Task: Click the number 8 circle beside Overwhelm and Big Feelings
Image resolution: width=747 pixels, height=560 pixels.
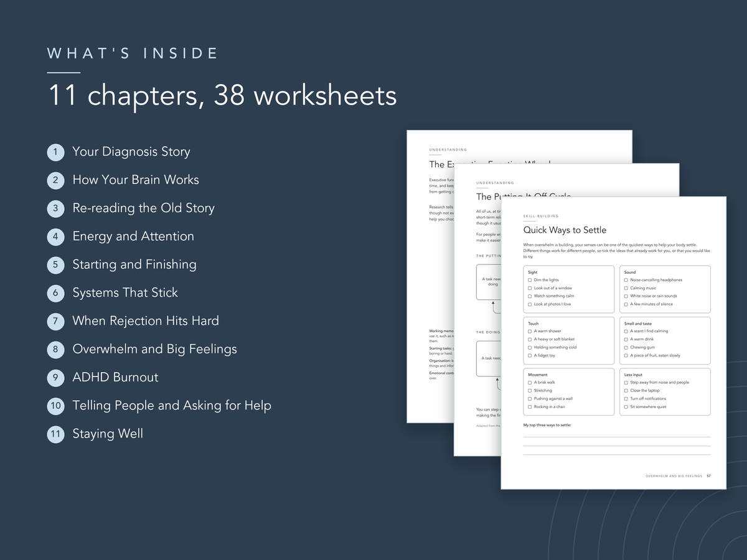Action: (55, 349)
